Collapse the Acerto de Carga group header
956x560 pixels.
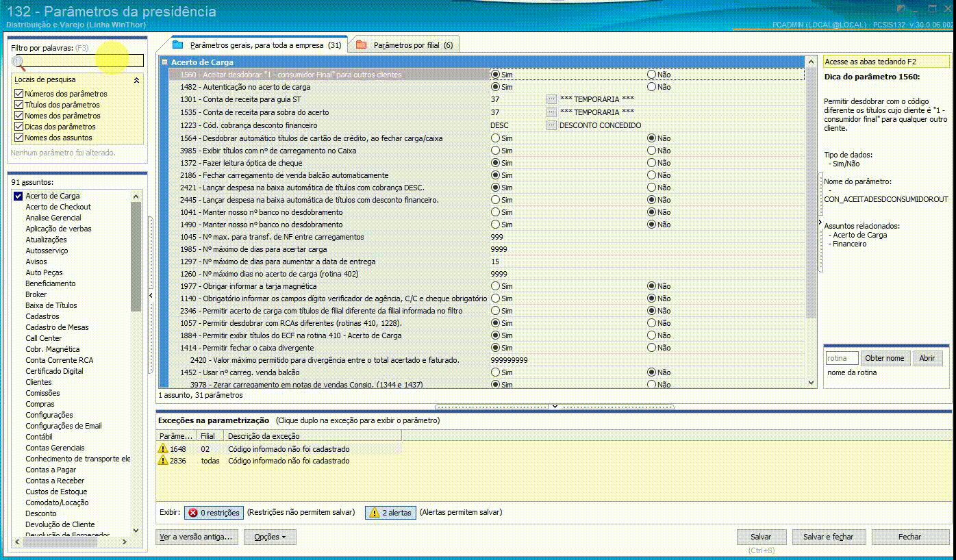pyautogui.click(x=164, y=62)
